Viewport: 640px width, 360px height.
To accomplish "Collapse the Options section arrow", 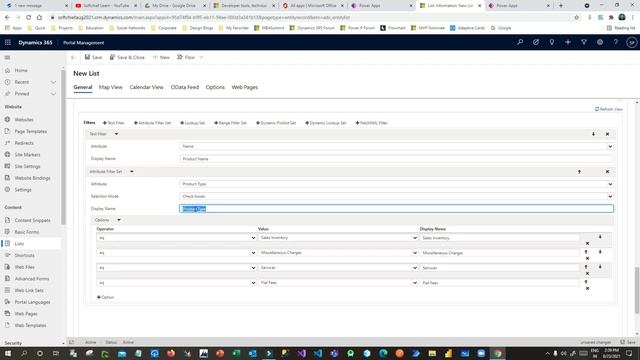I will coord(119,220).
